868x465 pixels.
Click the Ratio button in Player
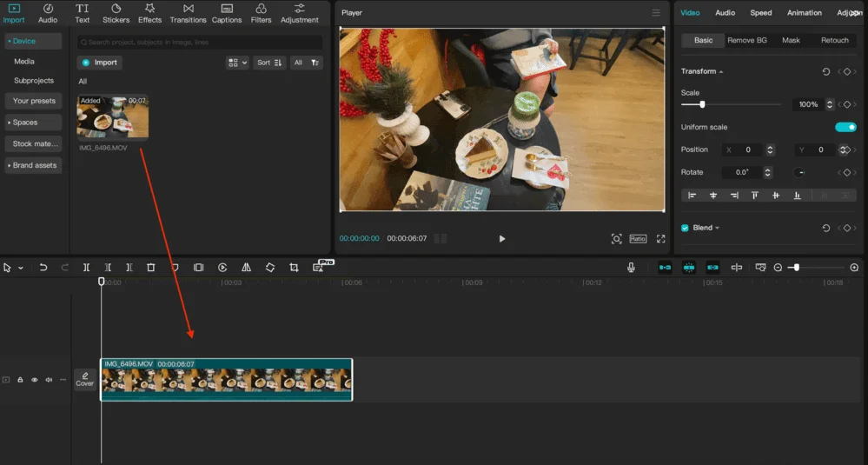click(638, 239)
